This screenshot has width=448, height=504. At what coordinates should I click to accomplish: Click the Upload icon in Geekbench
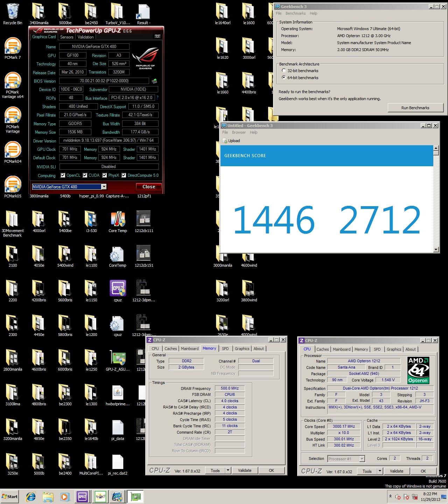[232, 141]
